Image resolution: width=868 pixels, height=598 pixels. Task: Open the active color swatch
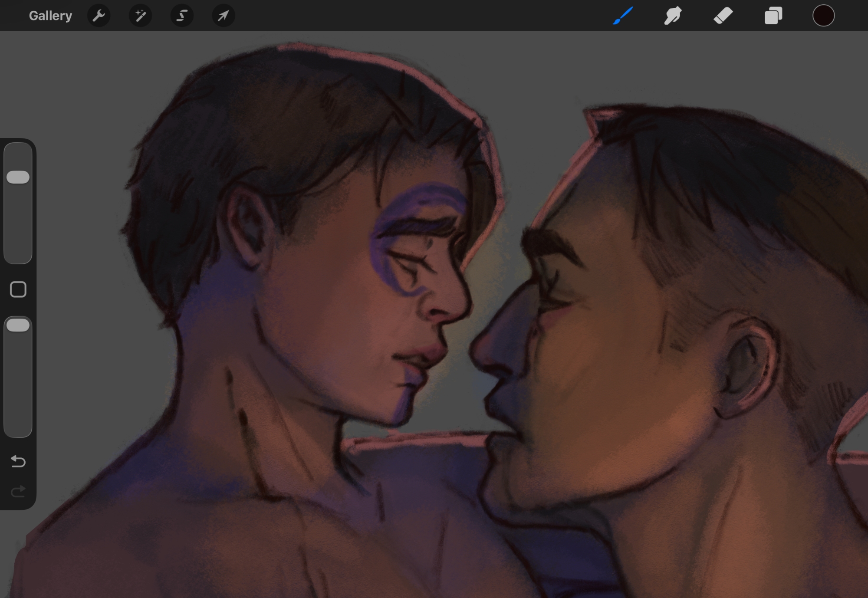[823, 16]
